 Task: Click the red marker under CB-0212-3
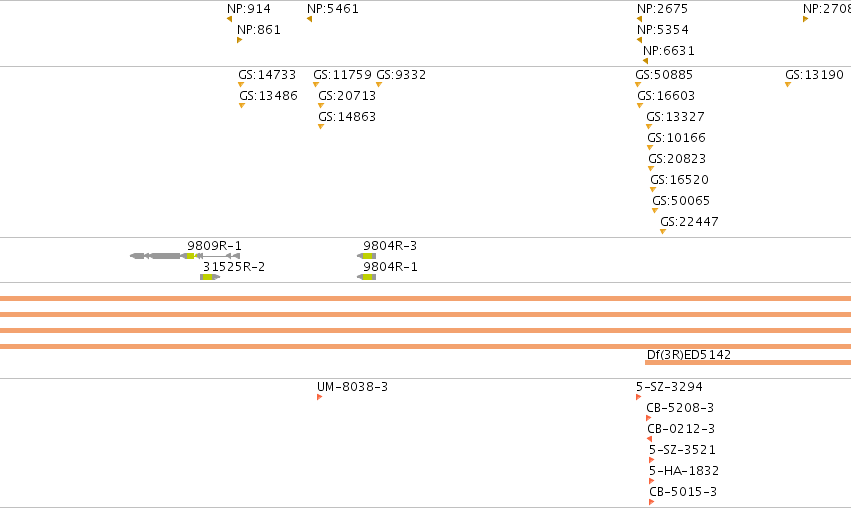tap(650, 439)
